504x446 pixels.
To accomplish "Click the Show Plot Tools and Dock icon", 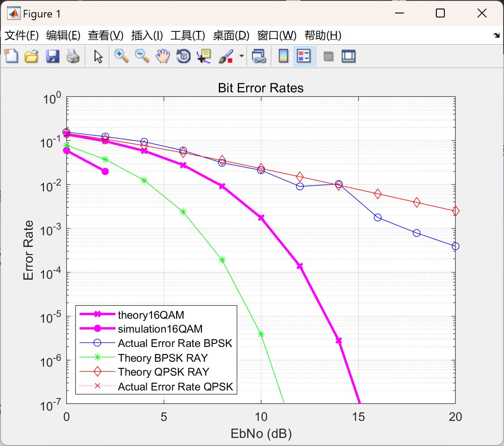I will coord(349,56).
